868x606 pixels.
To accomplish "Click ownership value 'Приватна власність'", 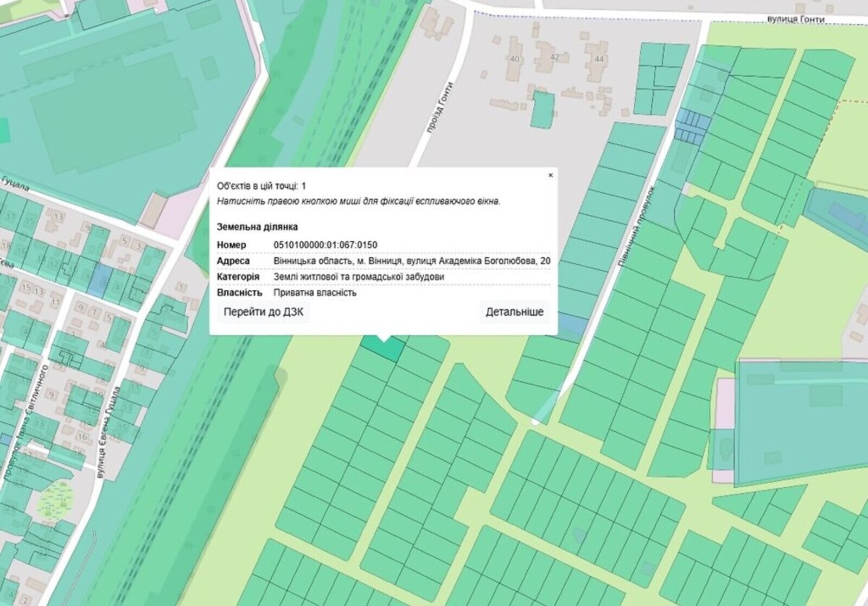I will click(315, 293).
